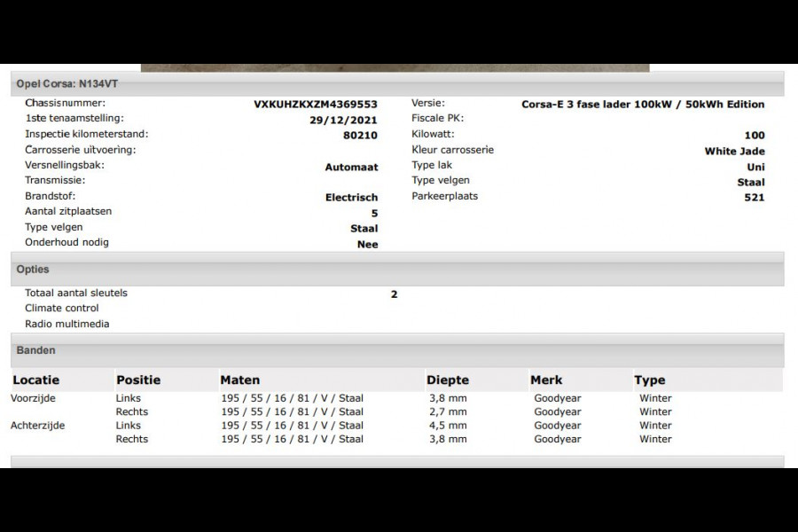Click the 4,5 mm depth value
This screenshot has width=798, height=532.
tap(448, 426)
